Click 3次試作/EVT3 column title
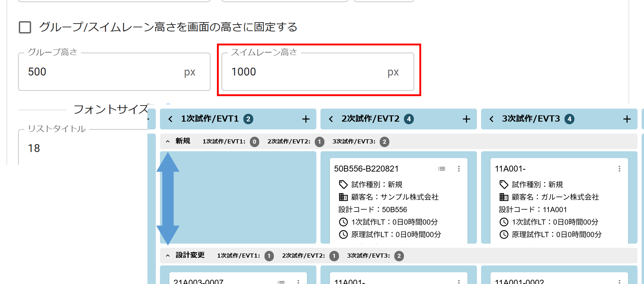 point(531,119)
